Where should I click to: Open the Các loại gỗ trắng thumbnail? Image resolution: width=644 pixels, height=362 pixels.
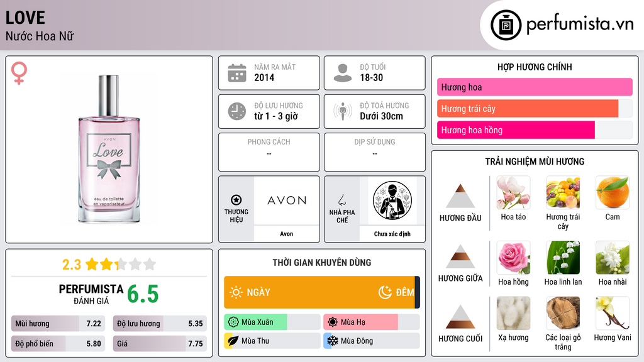pos(563,313)
